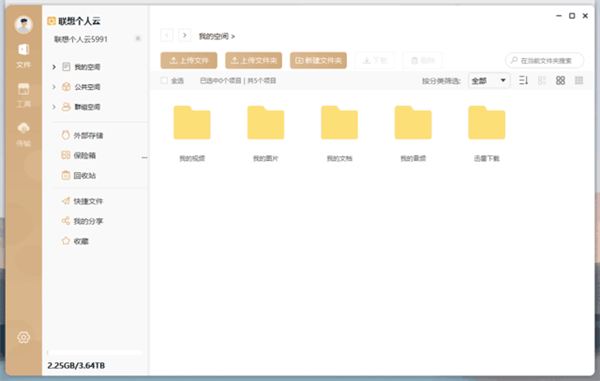Click the greyed 删除 (delete) button
The image size is (600, 381).
(x=422, y=60)
